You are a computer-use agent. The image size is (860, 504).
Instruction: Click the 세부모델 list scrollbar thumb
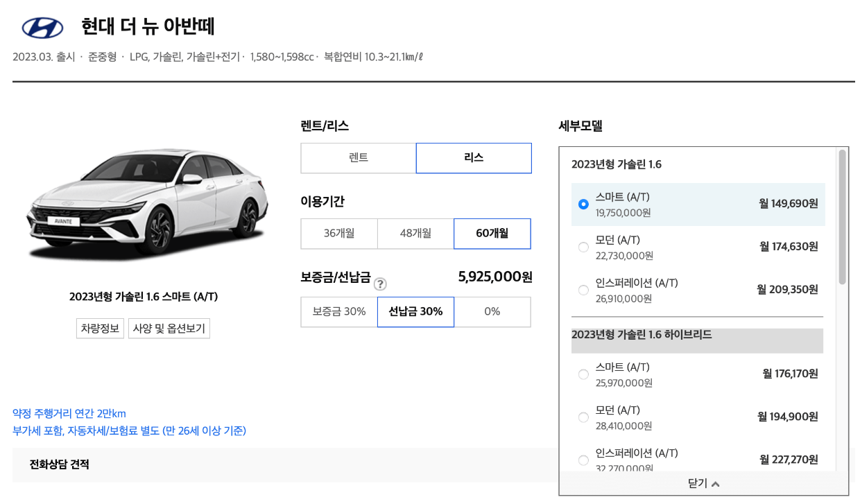[842, 216]
